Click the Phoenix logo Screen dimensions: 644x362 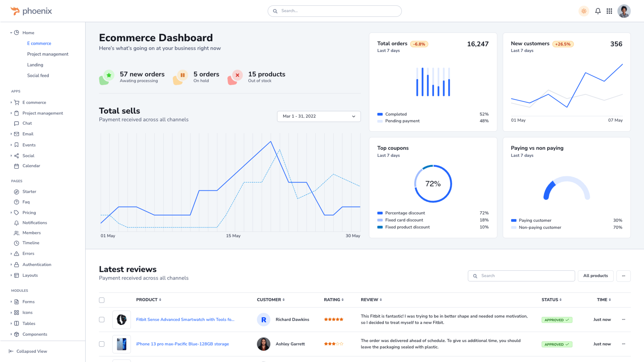pos(31,11)
